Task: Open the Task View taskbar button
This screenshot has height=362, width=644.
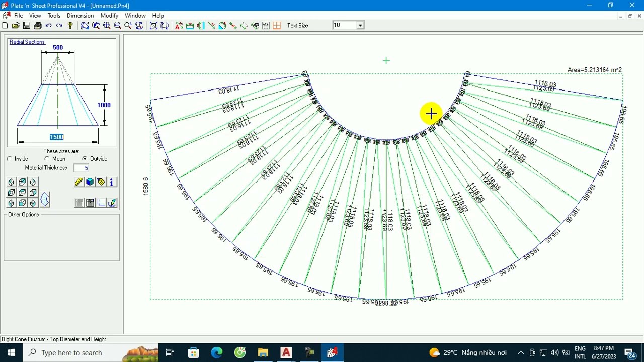Action: point(170,353)
